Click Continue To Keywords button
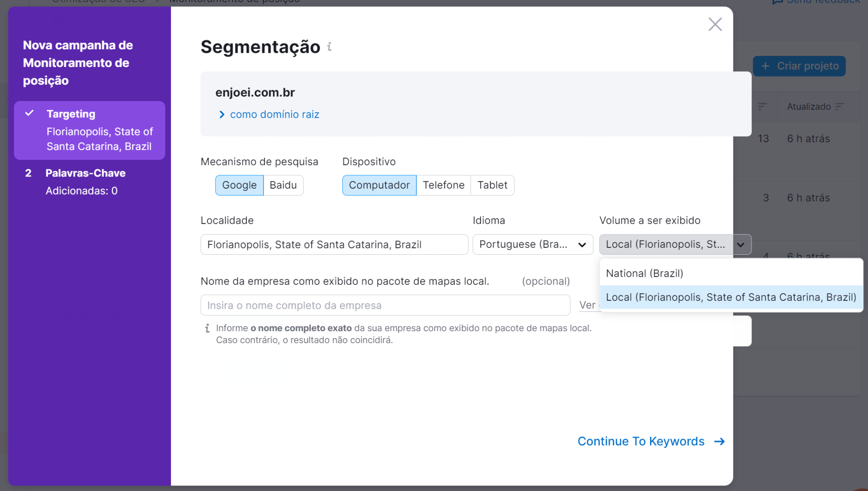Screen dimensions: 868x491 pos(651,441)
